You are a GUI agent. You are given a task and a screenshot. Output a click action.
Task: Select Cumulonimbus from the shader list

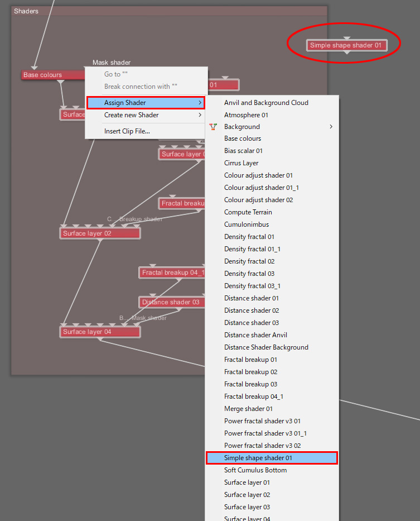point(246,224)
